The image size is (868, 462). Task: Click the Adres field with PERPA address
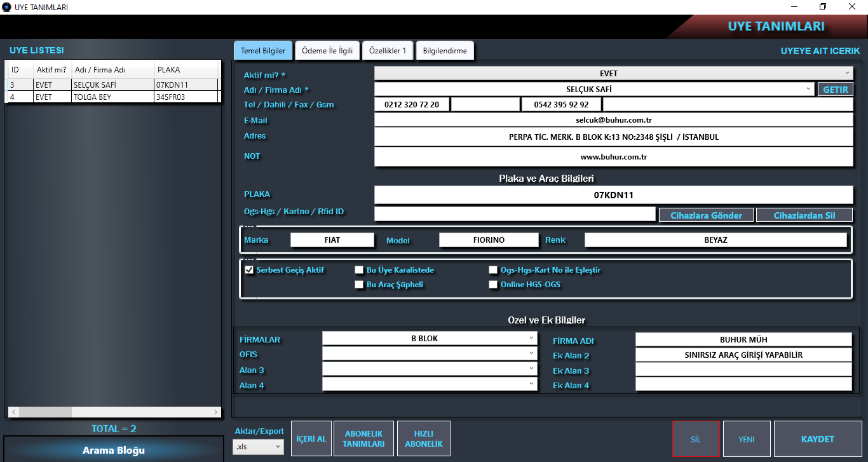pyautogui.click(x=614, y=137)
